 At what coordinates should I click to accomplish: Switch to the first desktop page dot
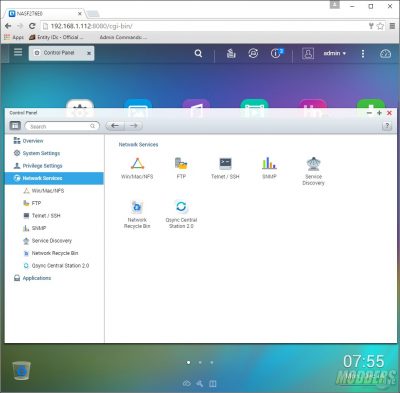click(x=189, y=362)
